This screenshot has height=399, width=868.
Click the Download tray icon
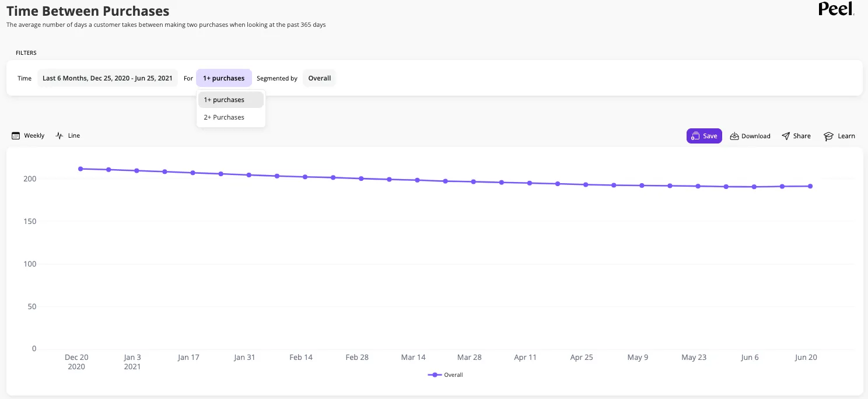coord(735,136)
